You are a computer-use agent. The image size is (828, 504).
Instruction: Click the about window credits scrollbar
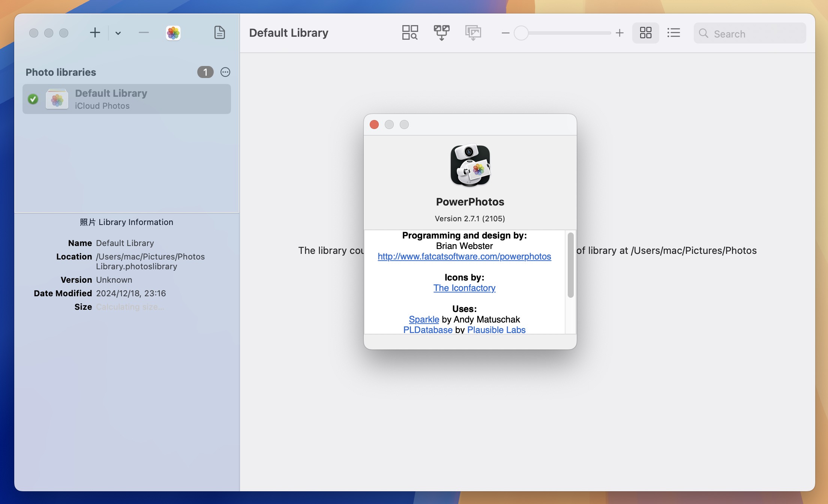(571, 265)
